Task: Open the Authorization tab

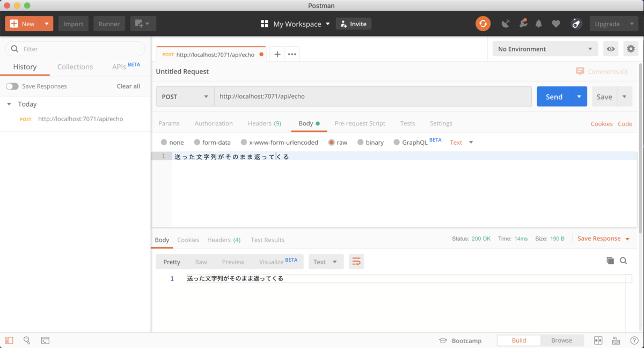Action: coord(214,123)
